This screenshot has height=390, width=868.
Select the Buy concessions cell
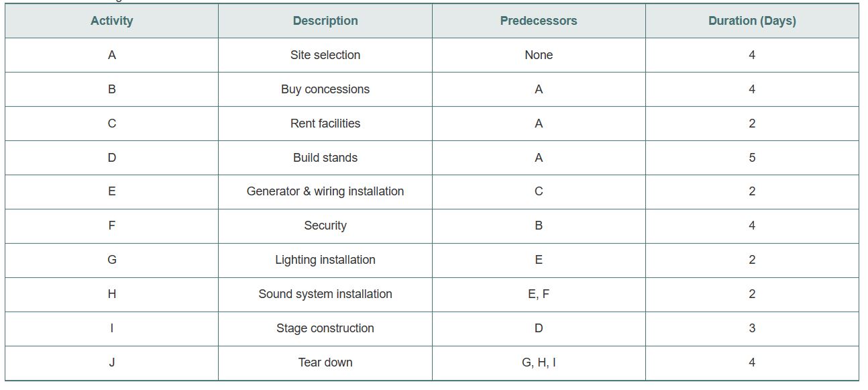[x=325, y=89]
